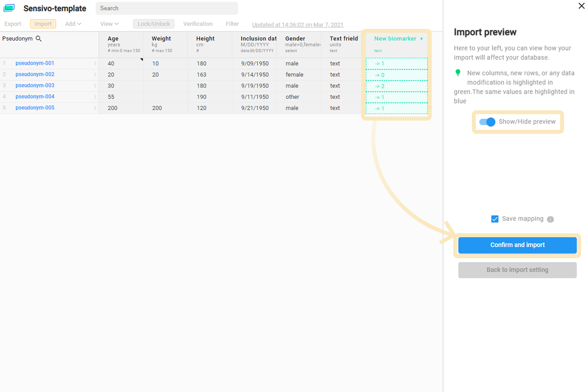Click Height cell with value 163

[x=210, y=75]
